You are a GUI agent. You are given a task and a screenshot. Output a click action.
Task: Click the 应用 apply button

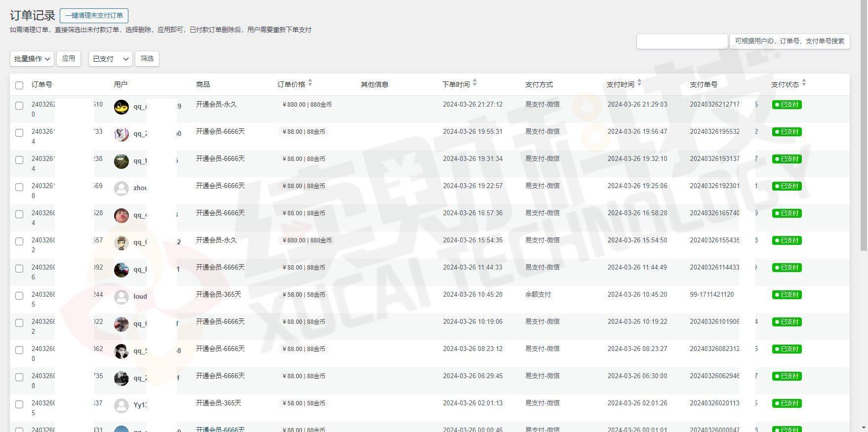pyautogui.click(x=69, y=59)
